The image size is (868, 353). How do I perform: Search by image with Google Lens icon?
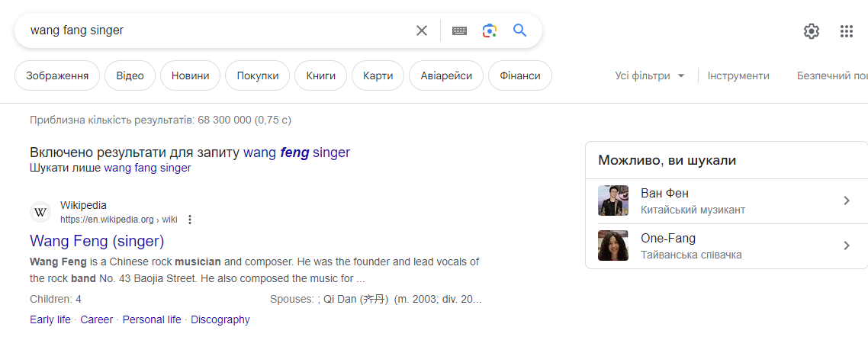click(x=490, y=30)
